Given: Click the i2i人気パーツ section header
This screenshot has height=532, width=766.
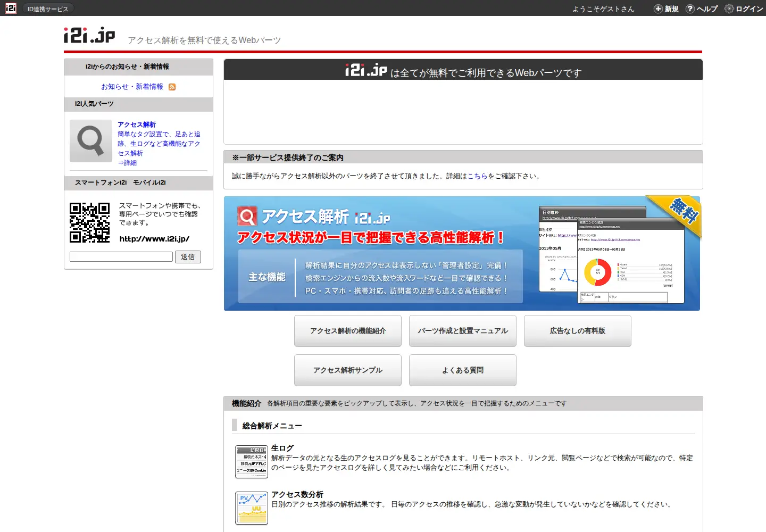Looking at the screenshot, I should 138,104.
